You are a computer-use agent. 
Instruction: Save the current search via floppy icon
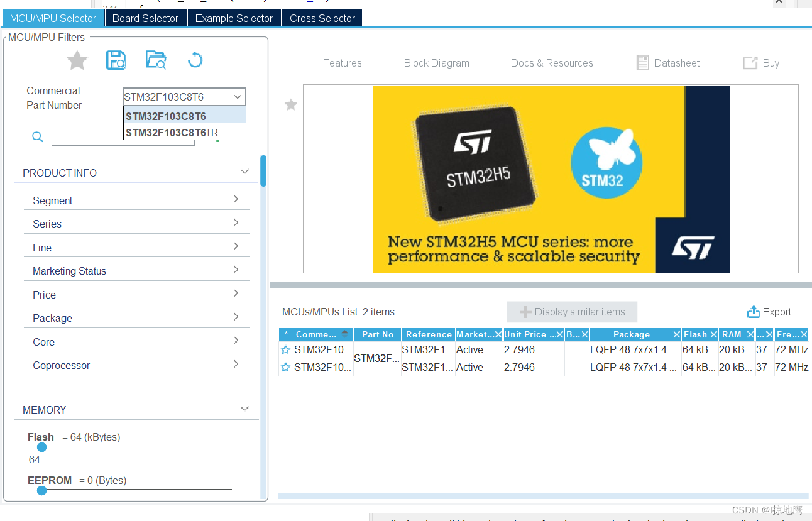[116, 60]
